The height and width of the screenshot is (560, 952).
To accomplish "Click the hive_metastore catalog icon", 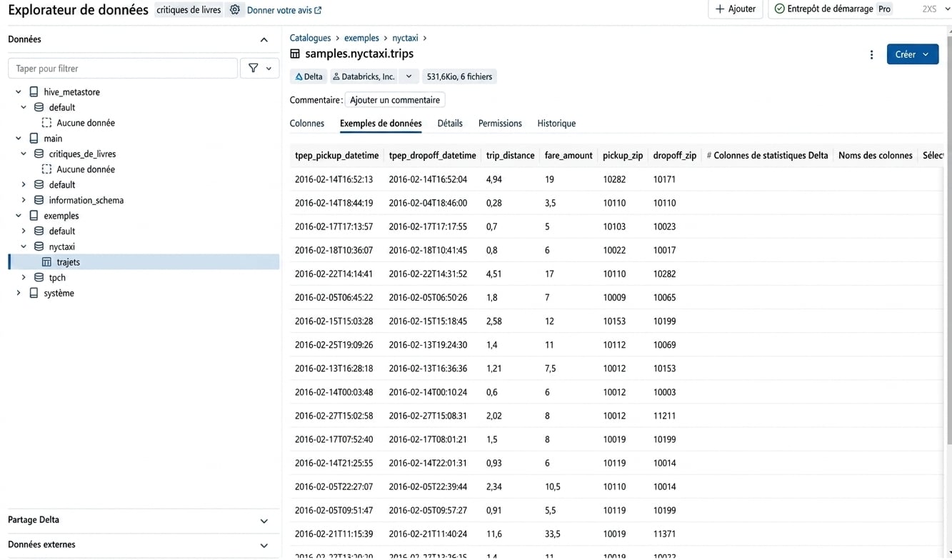I will (34, 92).
